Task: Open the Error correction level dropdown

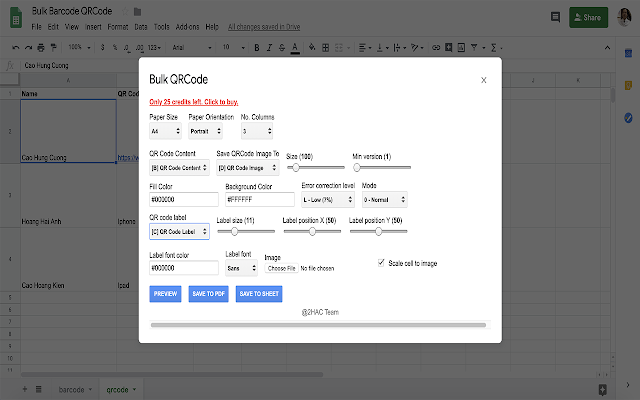Action: click(x=328, y=200)
